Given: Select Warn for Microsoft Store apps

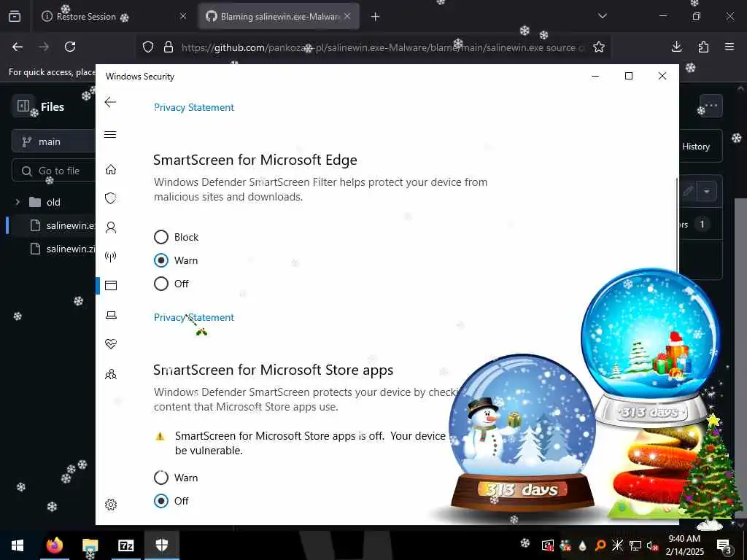Looking at the screenshot, I should coord(161,478).
